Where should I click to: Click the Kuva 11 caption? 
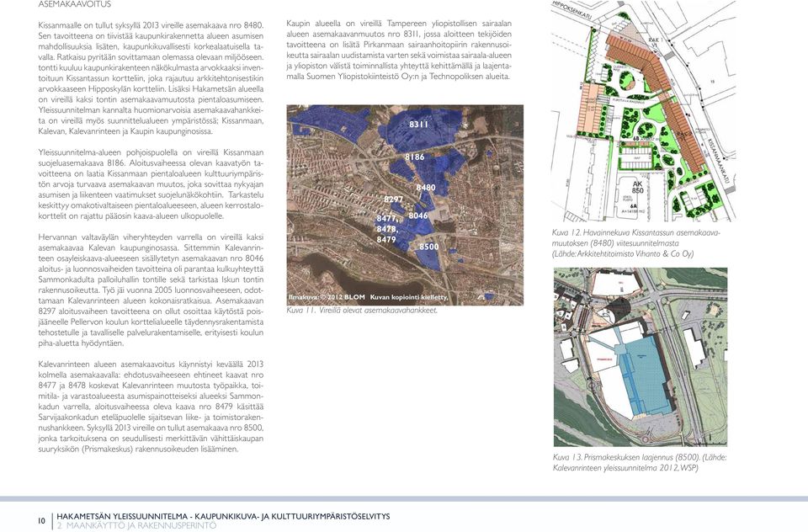(x=362, y=311)
